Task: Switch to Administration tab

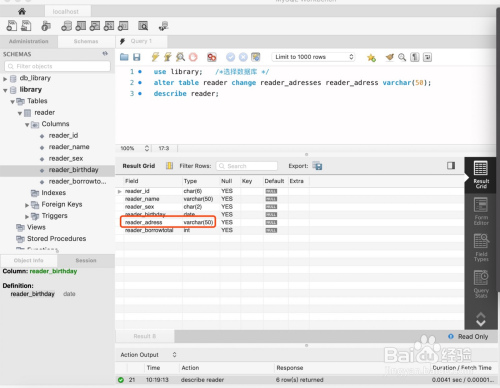Action: 29,41
